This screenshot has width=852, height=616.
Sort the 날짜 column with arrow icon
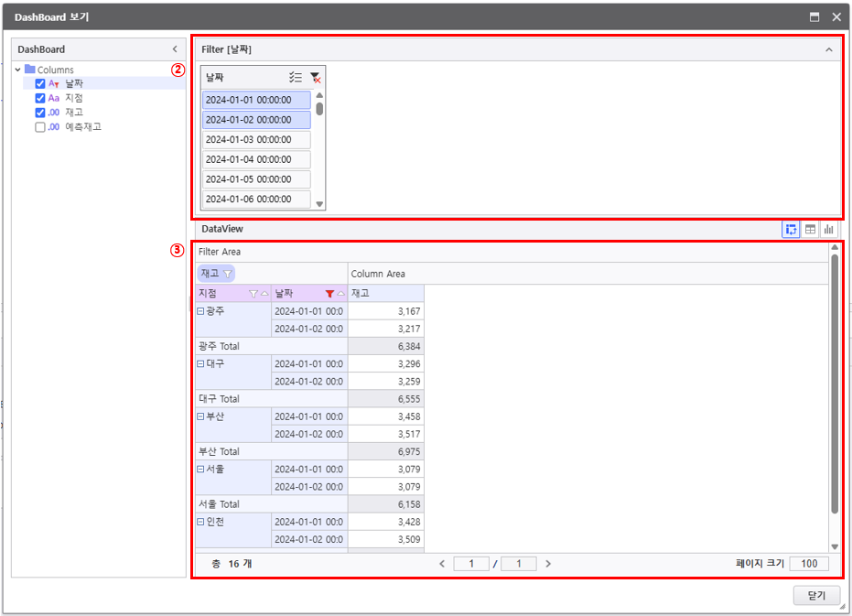click(340, 294)
